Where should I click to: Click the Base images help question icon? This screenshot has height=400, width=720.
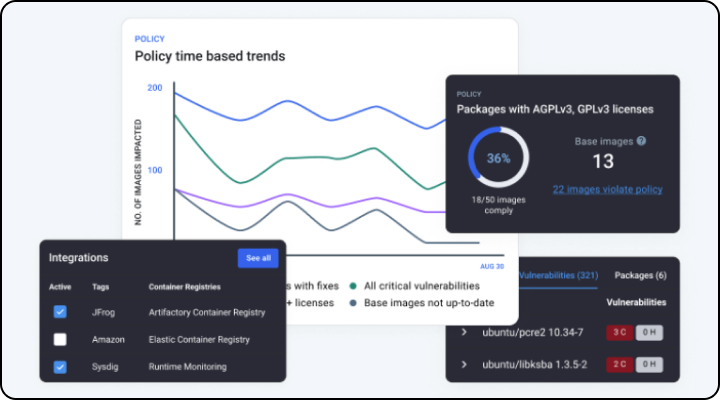point(641,141)
